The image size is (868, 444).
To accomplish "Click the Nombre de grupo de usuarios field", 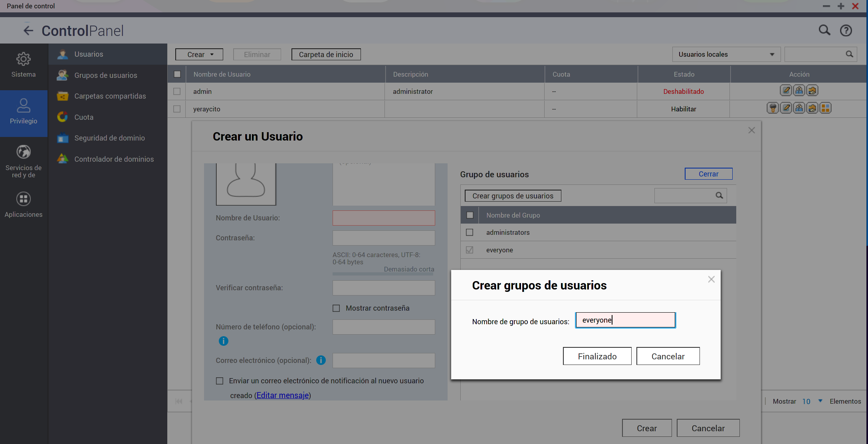I will (x=625, y=320).
